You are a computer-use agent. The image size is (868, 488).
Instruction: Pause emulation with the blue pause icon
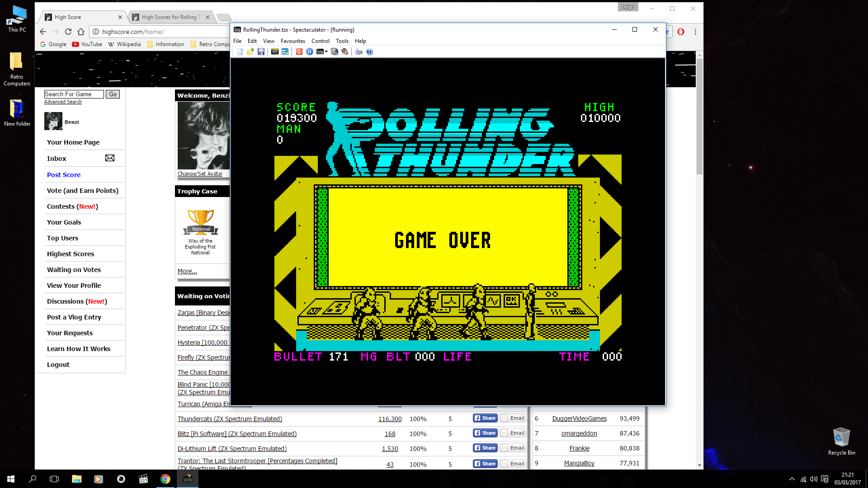310,52
